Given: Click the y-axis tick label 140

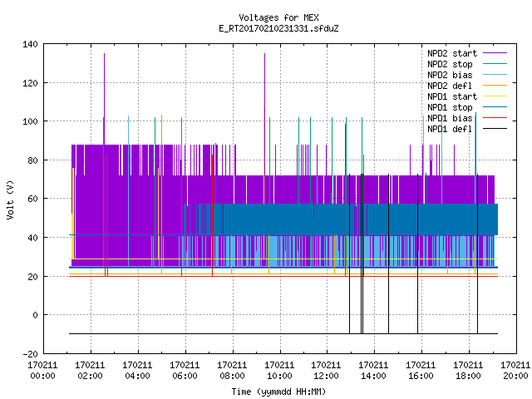Looking at the screenshot, I should [x=30, y=44].
